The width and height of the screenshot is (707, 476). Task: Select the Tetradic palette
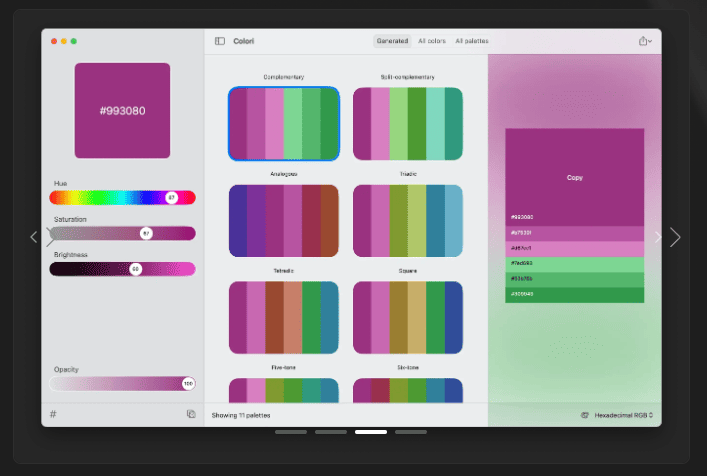tap(284, 317)
